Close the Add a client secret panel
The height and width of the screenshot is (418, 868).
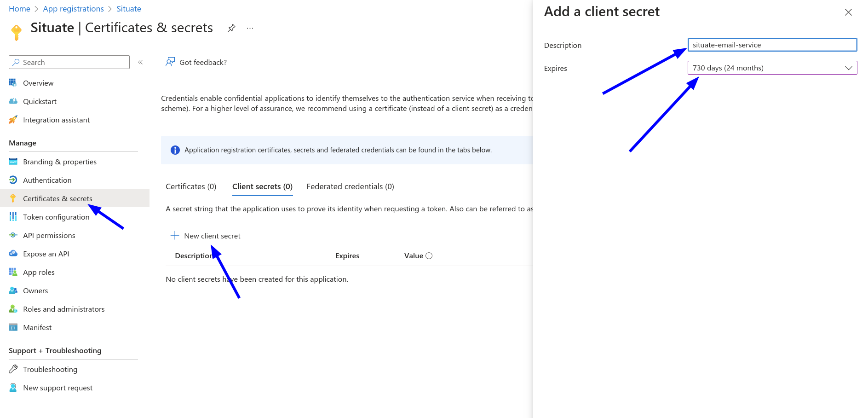click(x=848, y=12)
